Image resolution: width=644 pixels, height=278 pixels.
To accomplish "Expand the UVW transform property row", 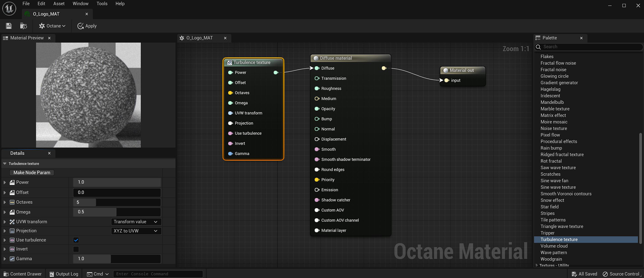I will click(5, 222).
